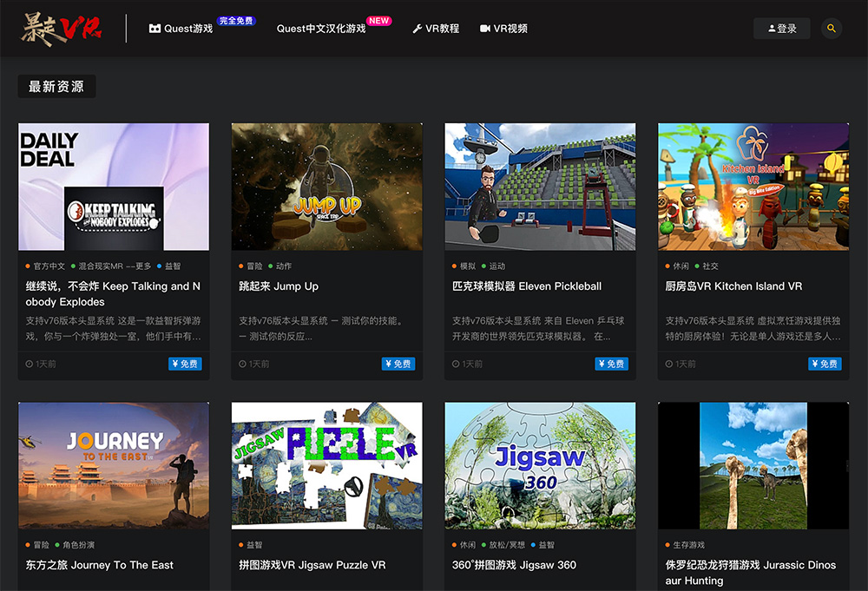
Task: Click 1天前 timestamp on Jump Up card
Action: 254,364
